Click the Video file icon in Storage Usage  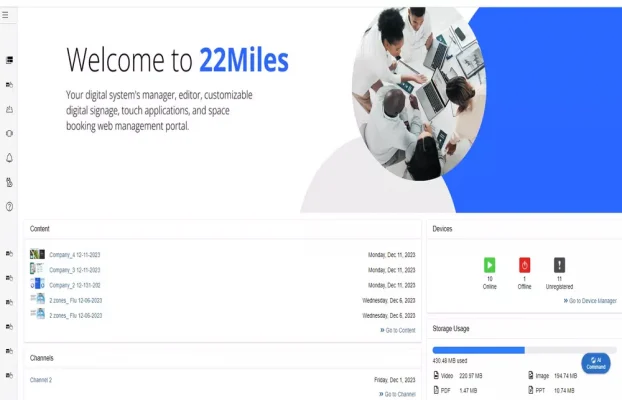[x=436, y=375]
